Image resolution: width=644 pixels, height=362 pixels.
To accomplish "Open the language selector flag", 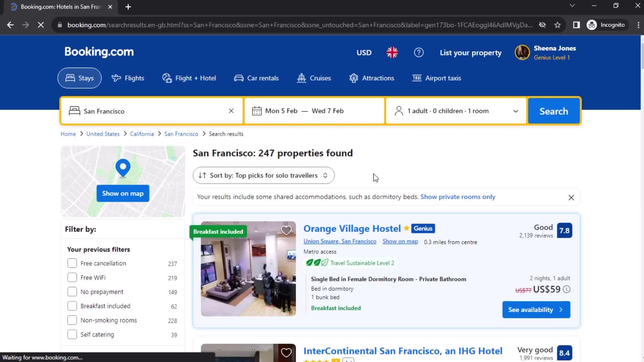I will click(392, 52).
